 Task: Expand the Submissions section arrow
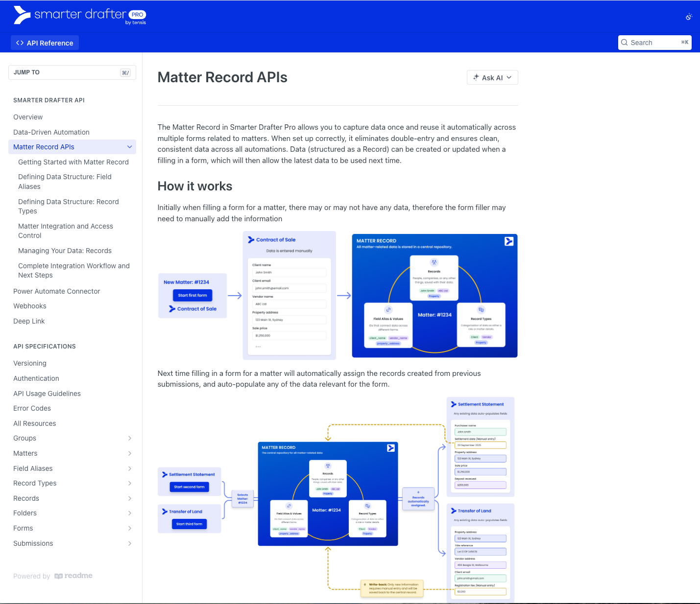(x=130, y=544)
